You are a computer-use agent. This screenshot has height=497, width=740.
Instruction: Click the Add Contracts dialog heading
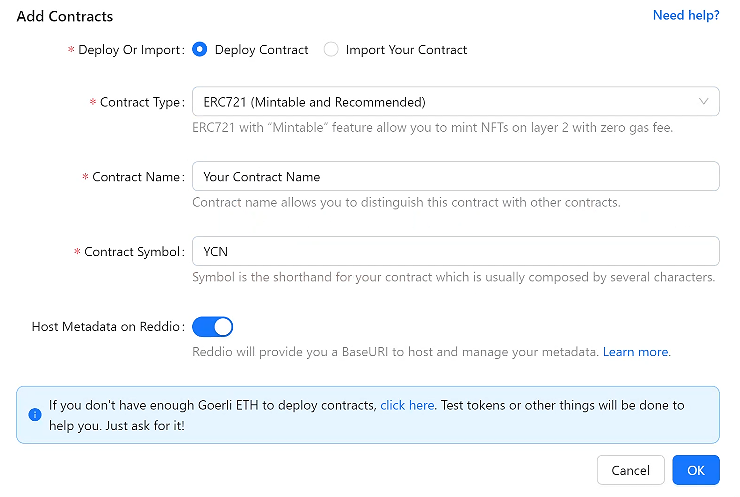[x=65, y=16]
